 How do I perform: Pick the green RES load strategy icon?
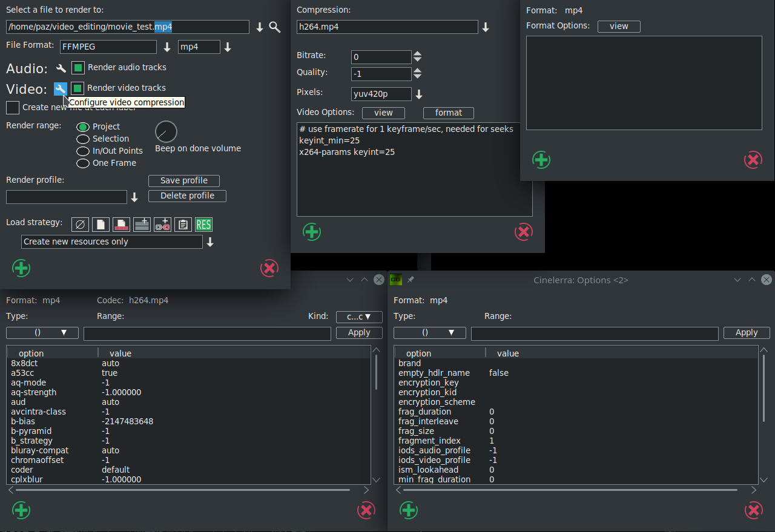203,224
